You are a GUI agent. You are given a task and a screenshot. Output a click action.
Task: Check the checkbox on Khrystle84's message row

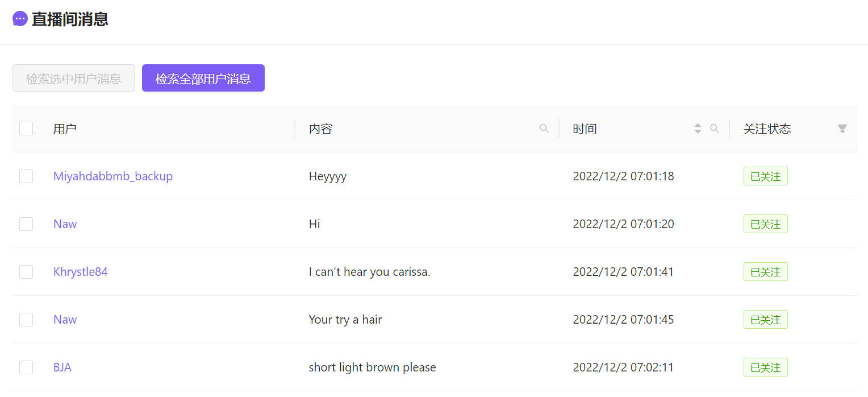point(26,272)
